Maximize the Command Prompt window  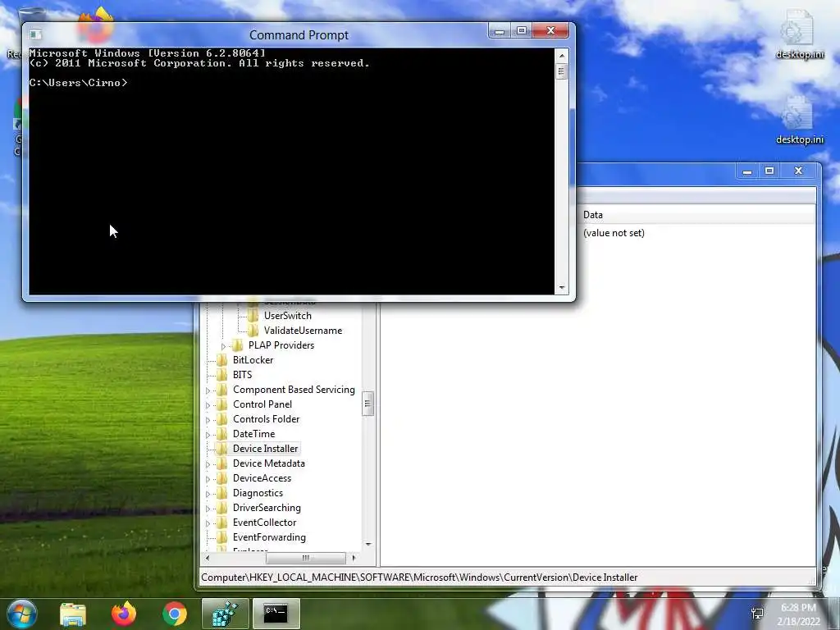click(x=521, y=31)
